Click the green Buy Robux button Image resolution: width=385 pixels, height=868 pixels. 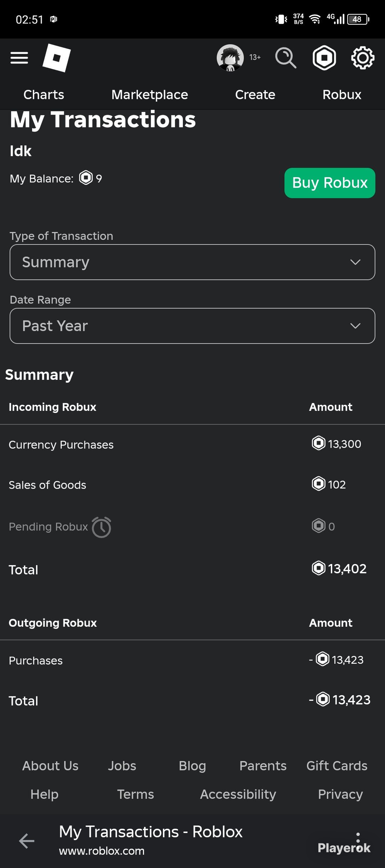(330, 183)
